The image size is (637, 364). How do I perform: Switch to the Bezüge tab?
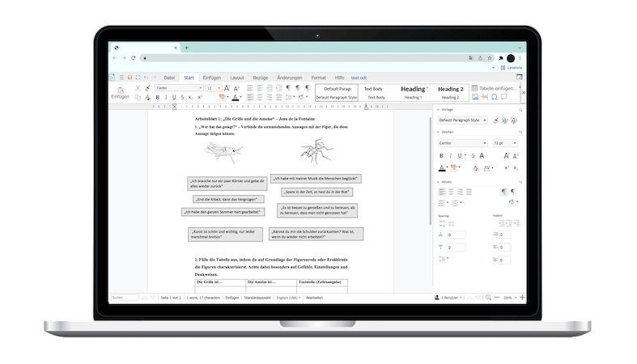coord(261,78)
